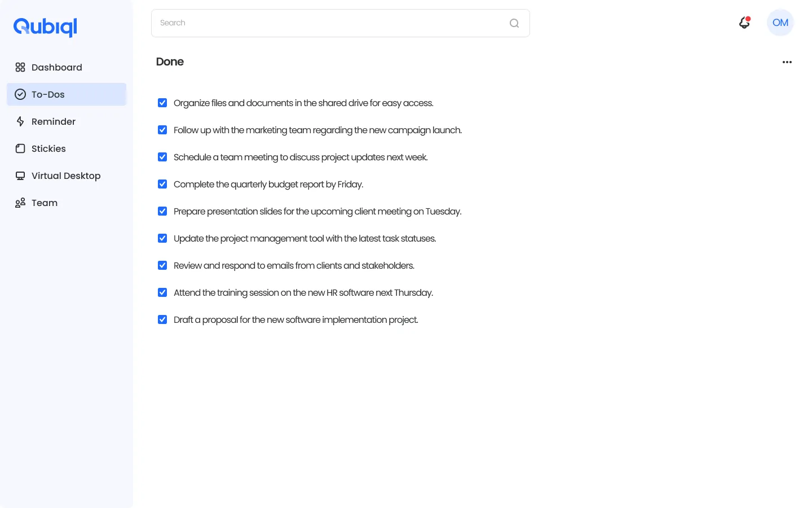Go to Dashboard label in the sidebar
812x508 pixels.
pyautogui.click(x=56, y=67)
